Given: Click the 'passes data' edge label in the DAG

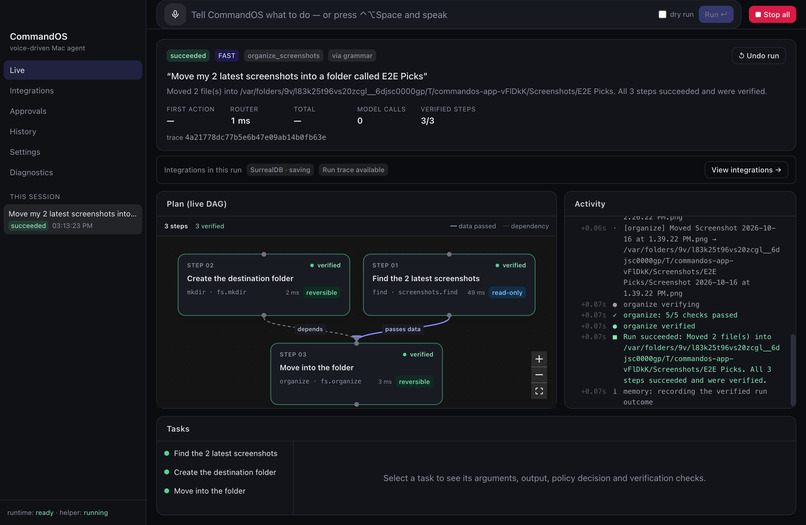Looking at the screenshot, I should (402, 329).
